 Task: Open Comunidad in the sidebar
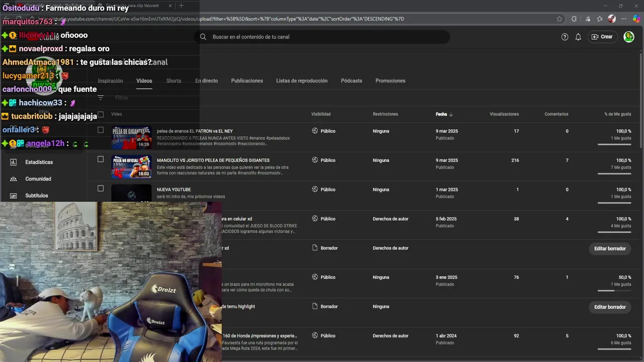tap(38, 179)
